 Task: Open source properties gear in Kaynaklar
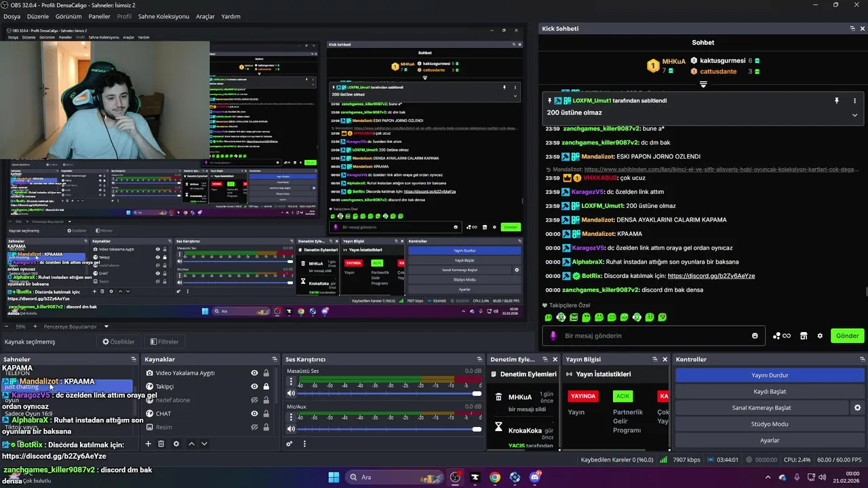click(x=176, y=444)
